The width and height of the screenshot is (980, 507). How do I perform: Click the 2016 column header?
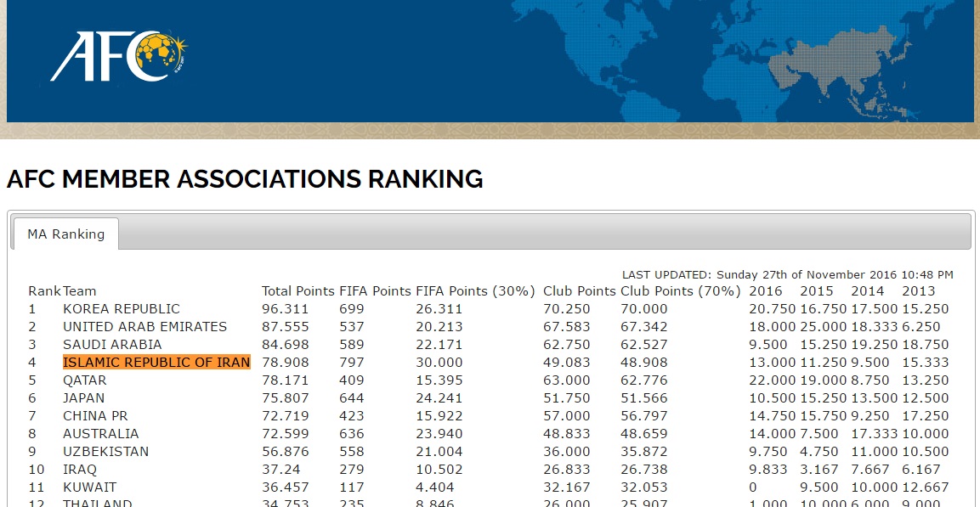click(766, 291)
